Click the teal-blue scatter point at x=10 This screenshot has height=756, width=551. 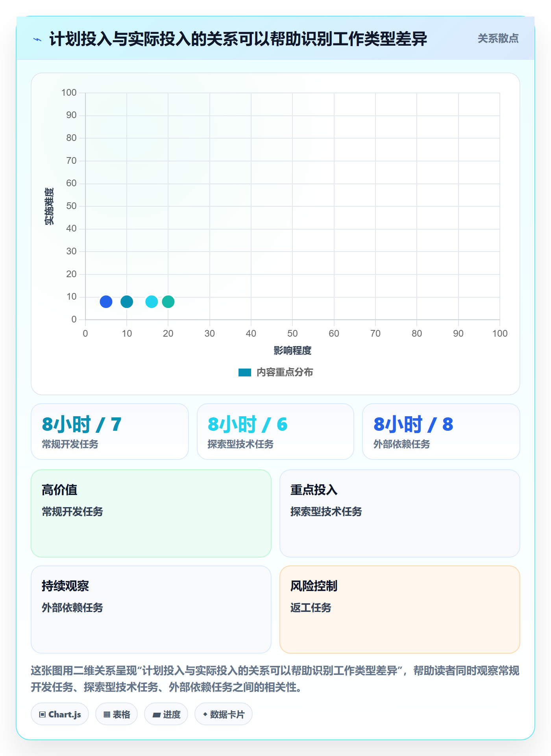pyautogui.click(x=127, y=302)
